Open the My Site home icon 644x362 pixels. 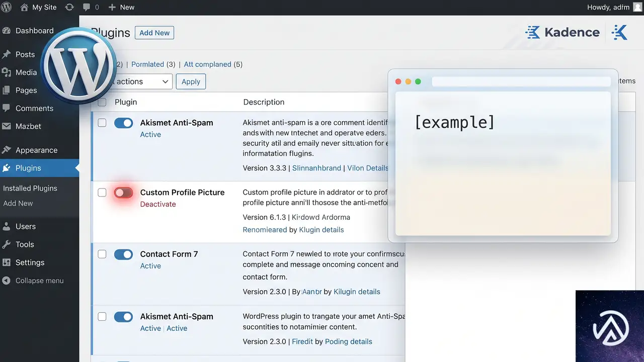(24, 7)
